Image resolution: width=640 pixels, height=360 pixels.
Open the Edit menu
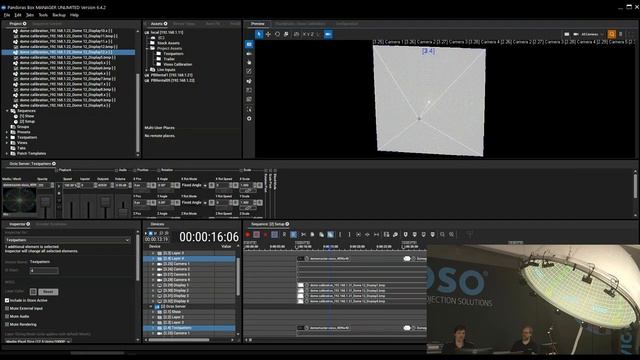click(x=18, y=15)
